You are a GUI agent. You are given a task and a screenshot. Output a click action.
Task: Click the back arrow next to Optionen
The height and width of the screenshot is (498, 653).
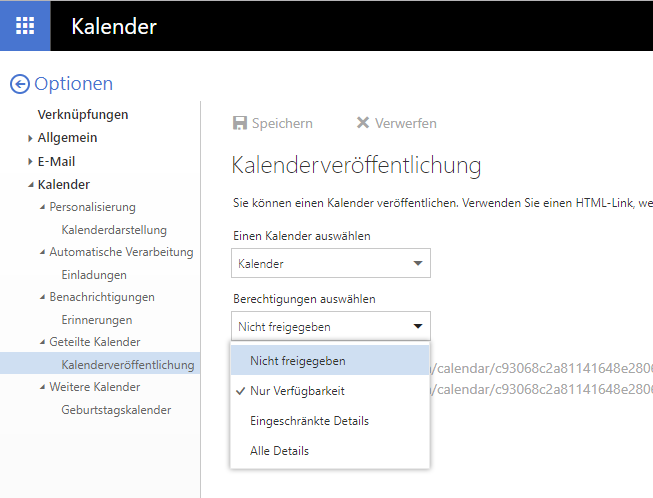pyautogui.click(x=19, y=84)
